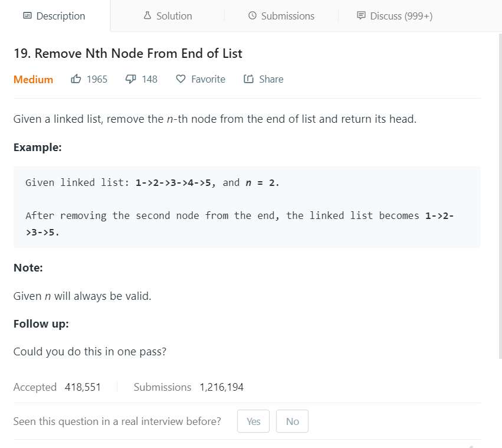
Task: Open the Submissions tab
Action: tap(287, 16)
